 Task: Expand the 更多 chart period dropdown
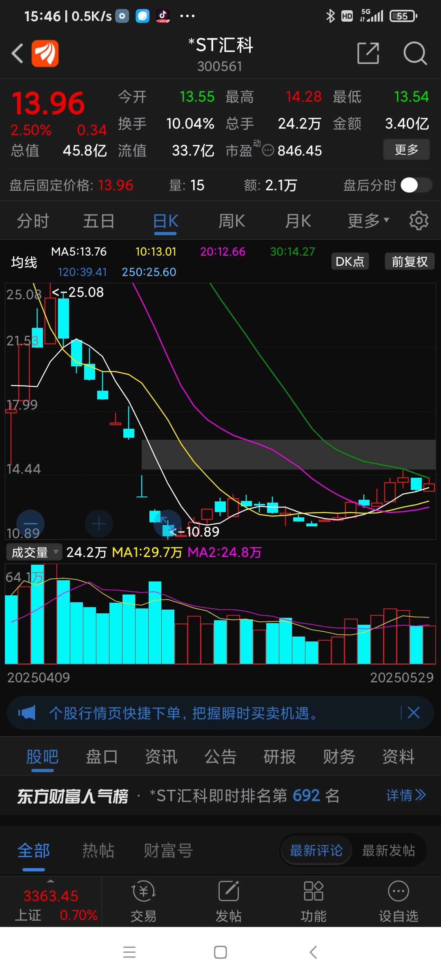[368, 221]
